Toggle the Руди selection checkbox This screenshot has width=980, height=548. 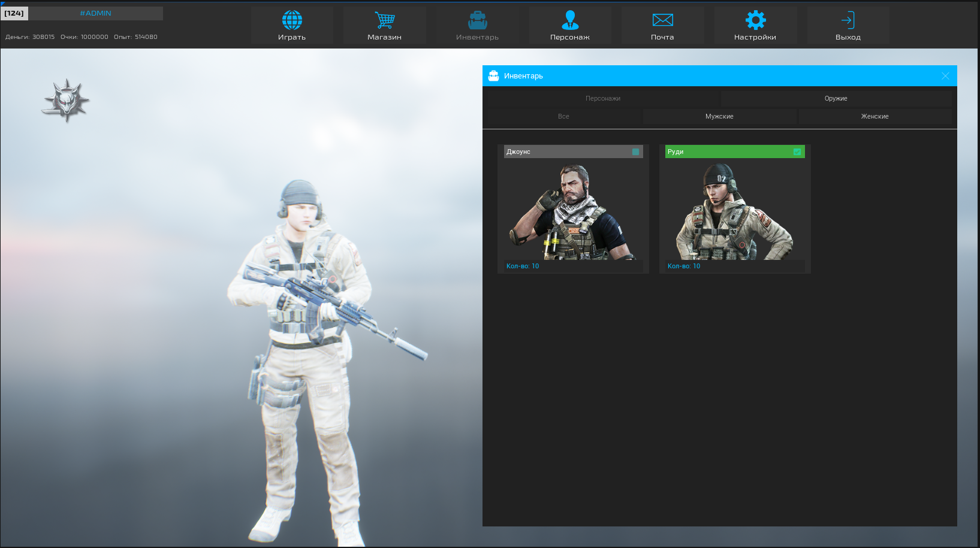797,152
